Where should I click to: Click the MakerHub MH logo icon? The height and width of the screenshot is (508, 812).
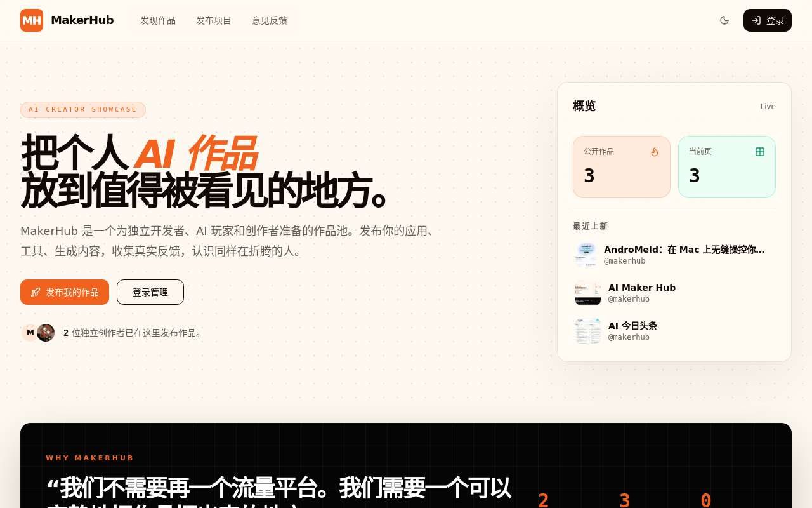[32, 20]
